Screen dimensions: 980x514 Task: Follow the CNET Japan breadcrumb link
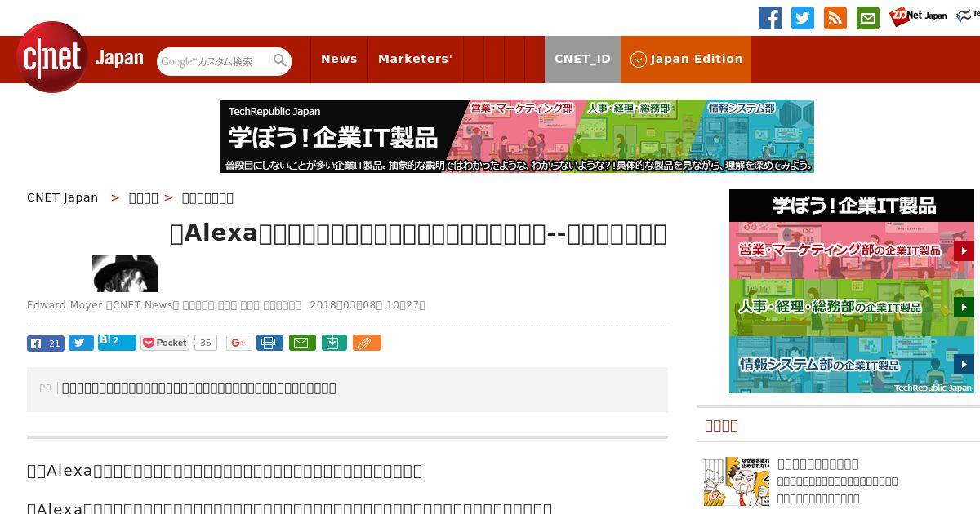tap(63, 197)
